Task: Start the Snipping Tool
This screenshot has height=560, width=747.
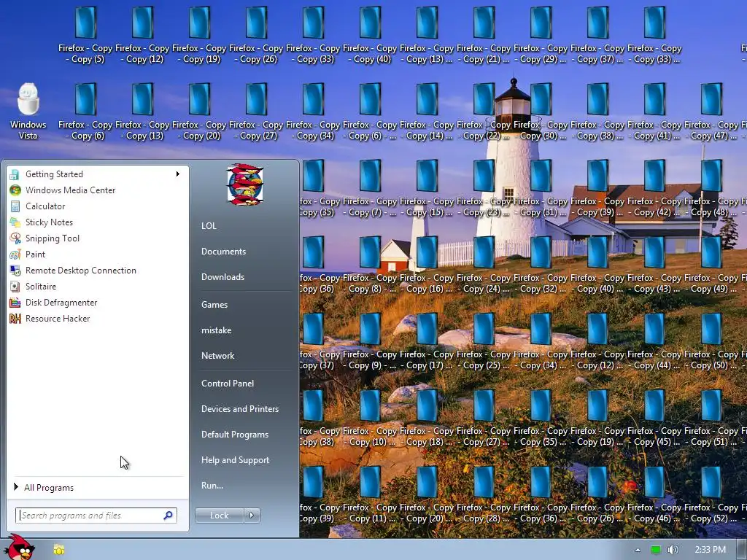Action: click(x=98, y=238)
